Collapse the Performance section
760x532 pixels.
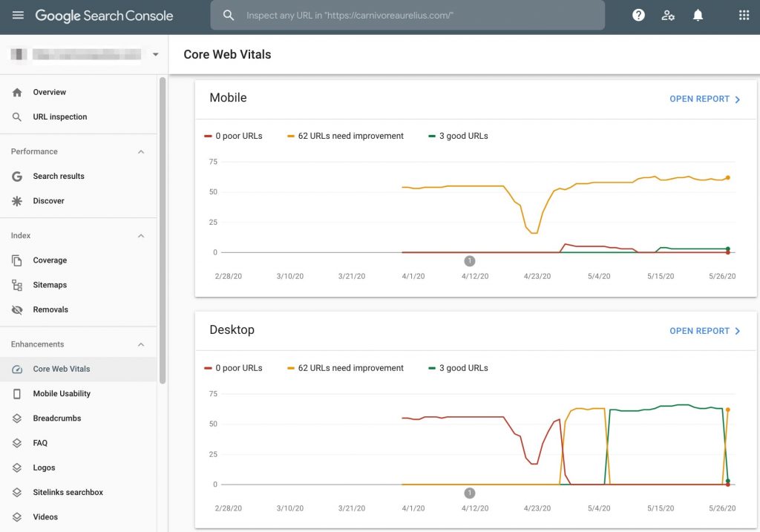141,151
